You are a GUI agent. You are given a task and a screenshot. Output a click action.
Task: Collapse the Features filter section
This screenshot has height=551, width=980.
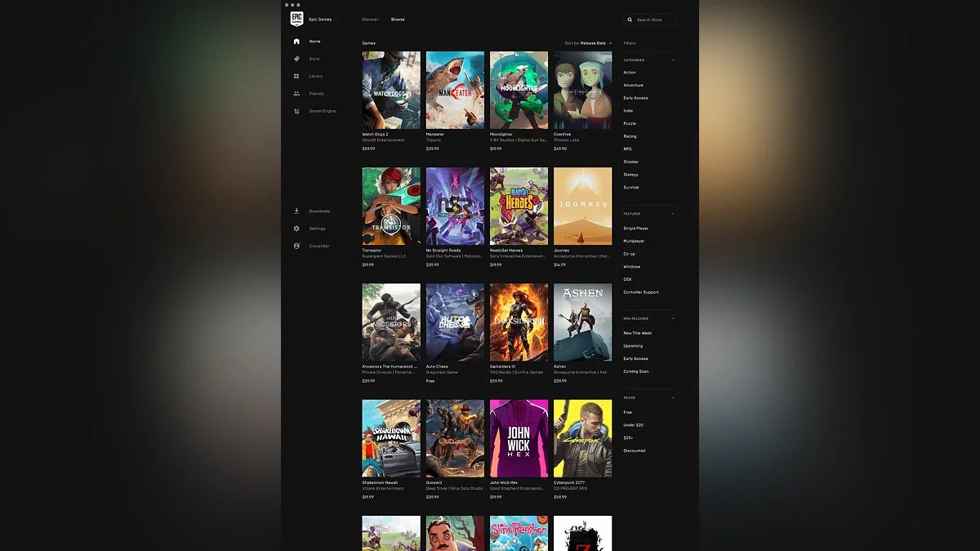click(673, 214)
